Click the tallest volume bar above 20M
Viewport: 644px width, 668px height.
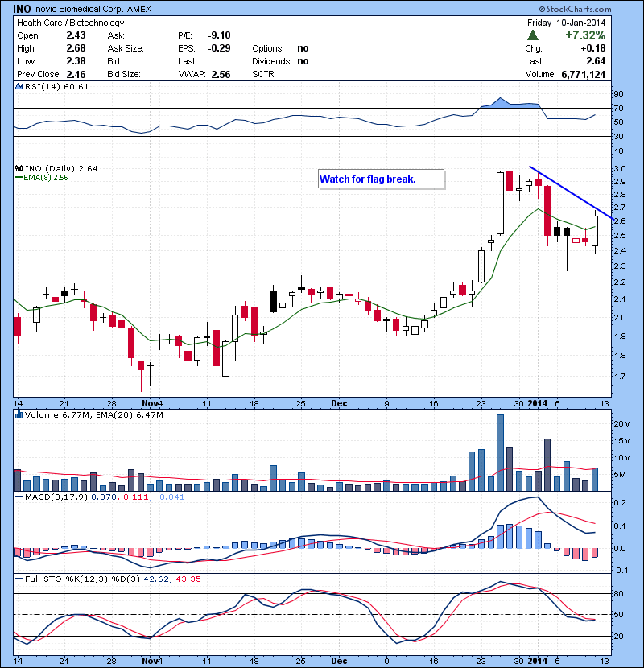pos(500,453)
